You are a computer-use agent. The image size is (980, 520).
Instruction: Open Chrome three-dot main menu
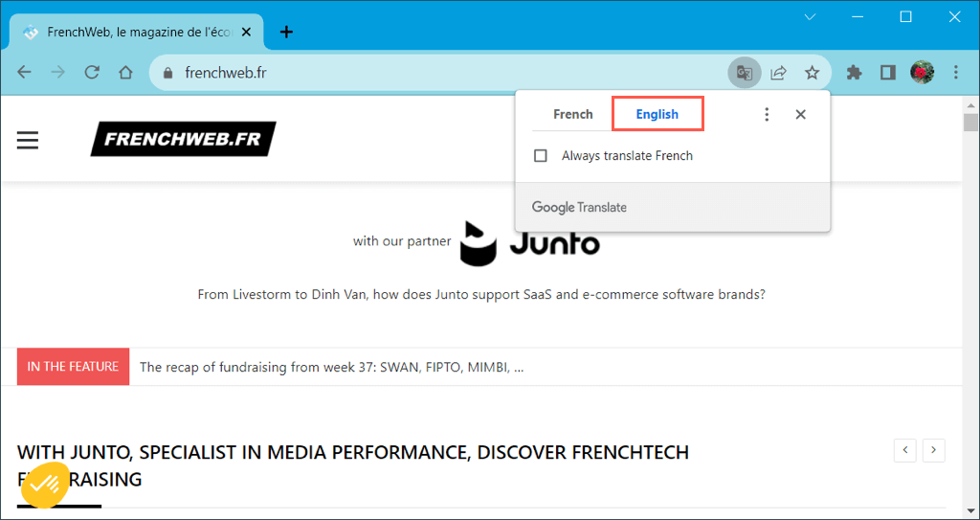(x=956, y=73)
